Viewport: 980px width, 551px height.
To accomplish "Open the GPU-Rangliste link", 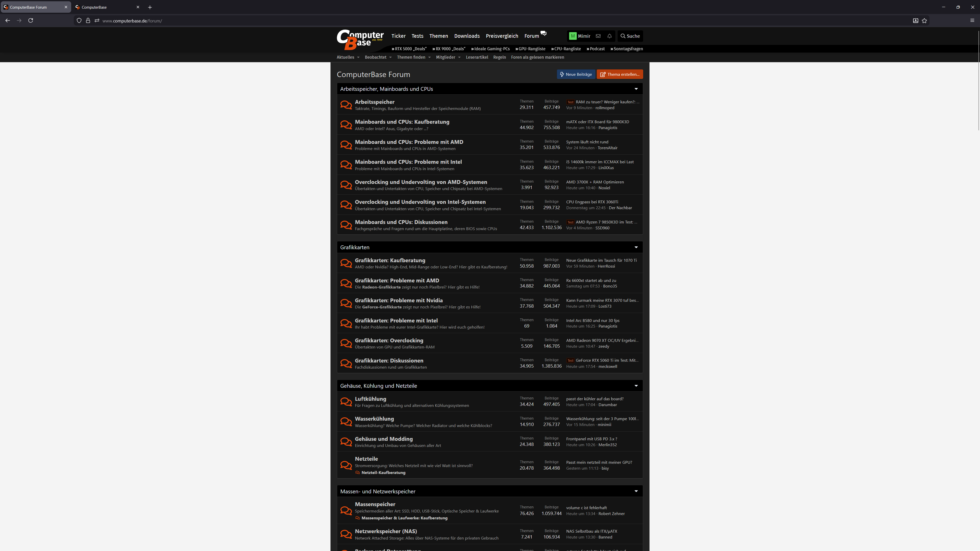I will tap(530, 49).
